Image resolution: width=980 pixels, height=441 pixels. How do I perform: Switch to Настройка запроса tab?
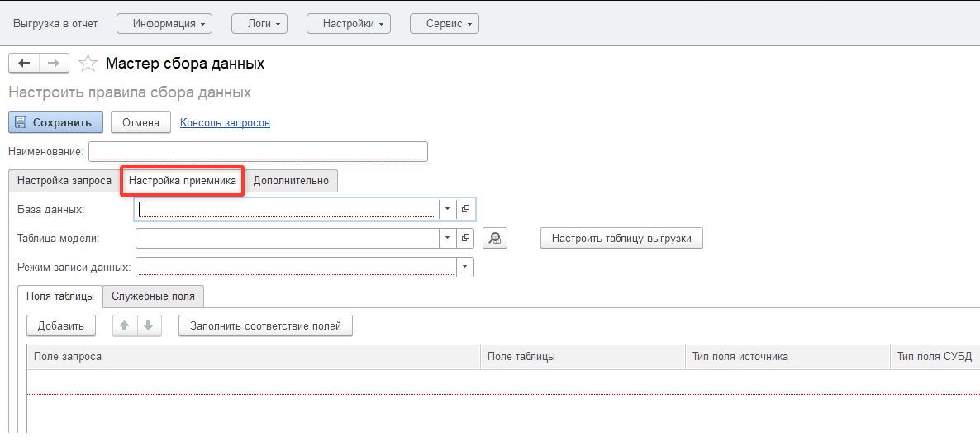coord(64,180)
